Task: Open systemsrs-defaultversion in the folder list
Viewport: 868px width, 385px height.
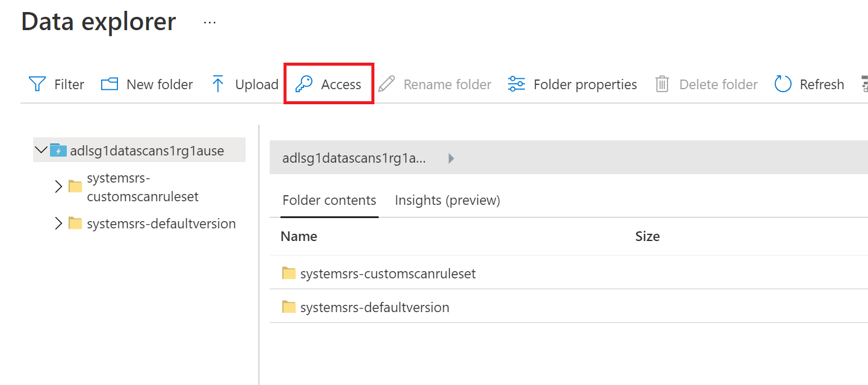Action: tap(374, 307)
